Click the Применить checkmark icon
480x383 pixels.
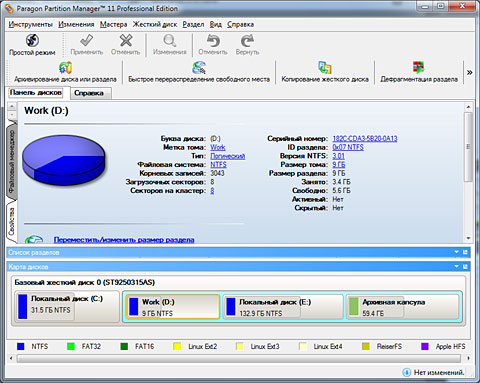tap(87, 41)
